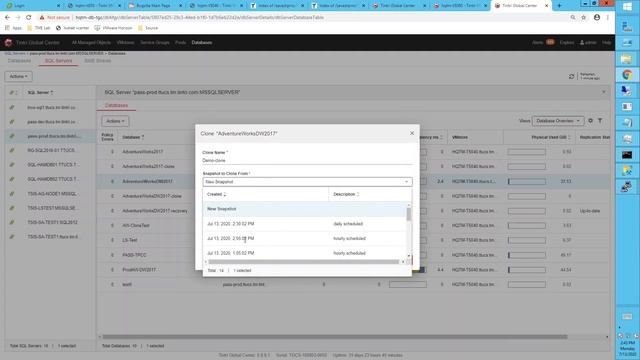This screenshot has height=360, width=640.
Task: Open the VMstores menu item
Action: click(125, 42)
